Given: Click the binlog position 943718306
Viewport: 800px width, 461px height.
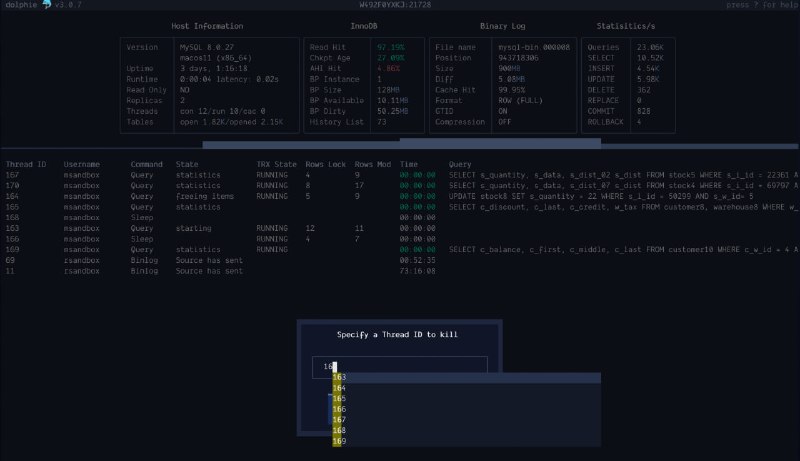Looking at the screenshot, I should (518, 58).
